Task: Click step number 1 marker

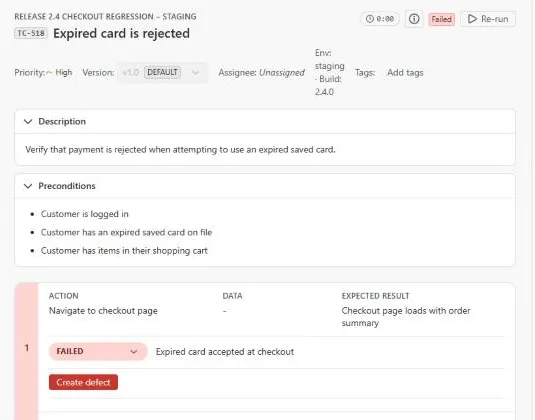Action: click(27, 348)
